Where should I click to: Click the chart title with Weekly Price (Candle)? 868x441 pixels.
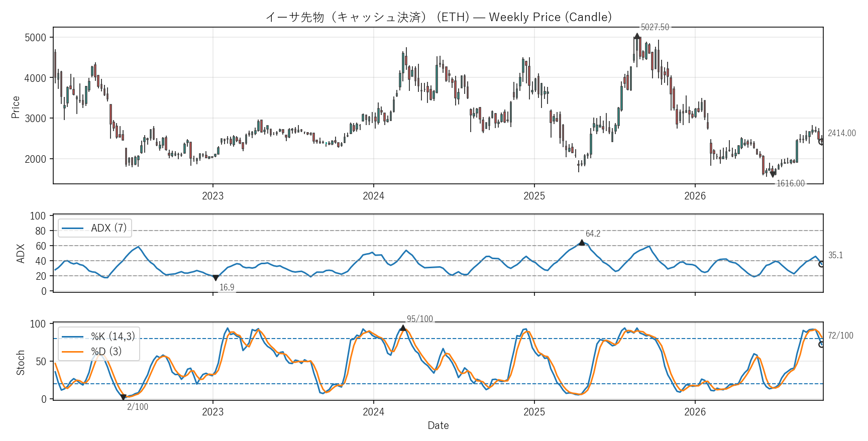tap(439, 17)
